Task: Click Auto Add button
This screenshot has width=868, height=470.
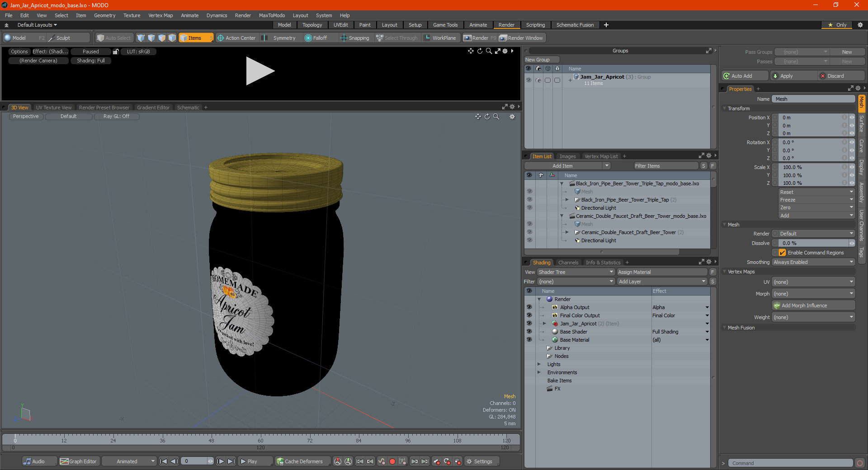Action: point(745,76)
